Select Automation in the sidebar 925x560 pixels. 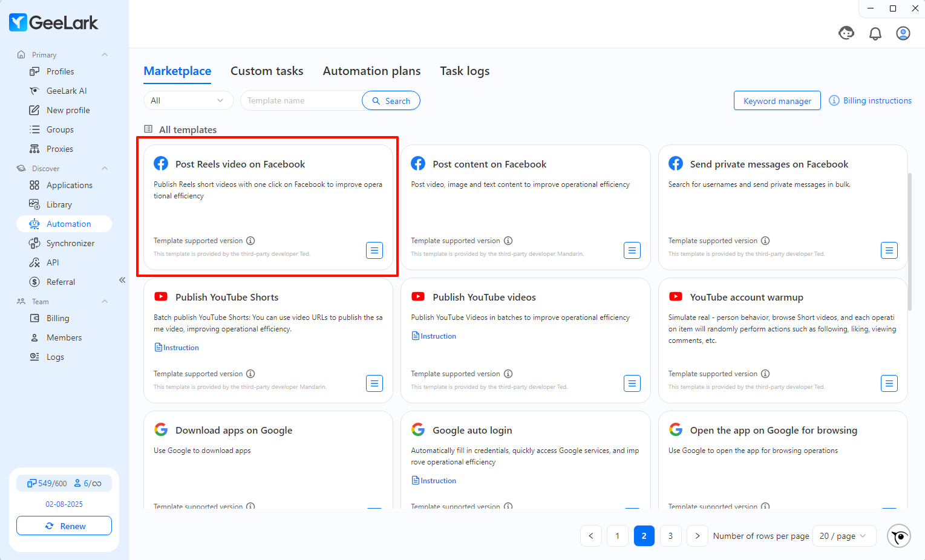coord(64,224)
